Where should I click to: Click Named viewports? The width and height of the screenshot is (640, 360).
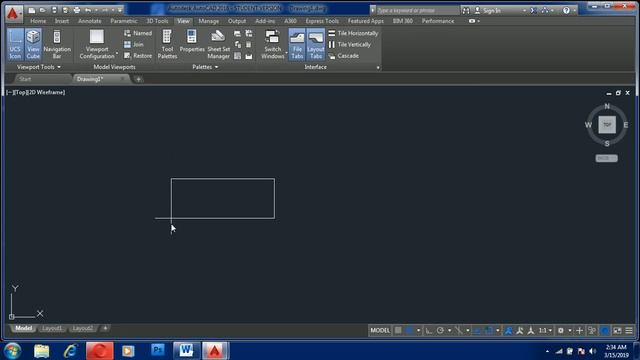coord(138,33)
